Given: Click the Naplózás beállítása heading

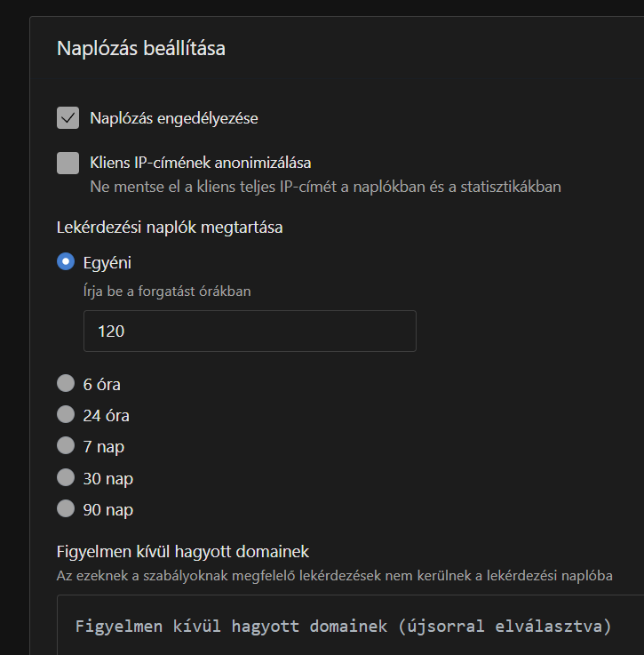Looking at the screenshot, I should tap(141, 49).
